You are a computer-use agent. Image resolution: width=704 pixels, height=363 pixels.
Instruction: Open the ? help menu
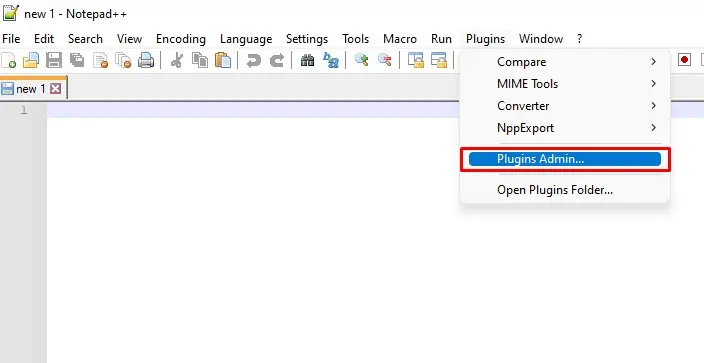click(x=580, y=39)
